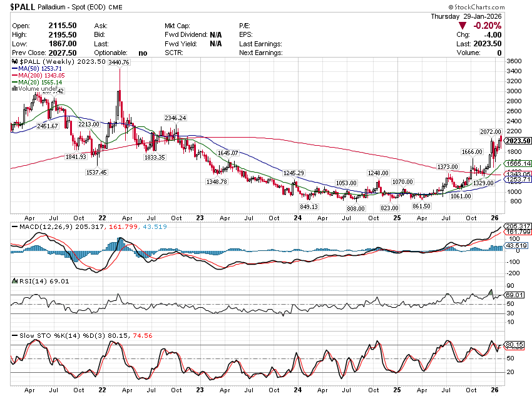Click the volume bars icon in the legend
This screenshot has height=396, width=532.
tap(15, 89)
